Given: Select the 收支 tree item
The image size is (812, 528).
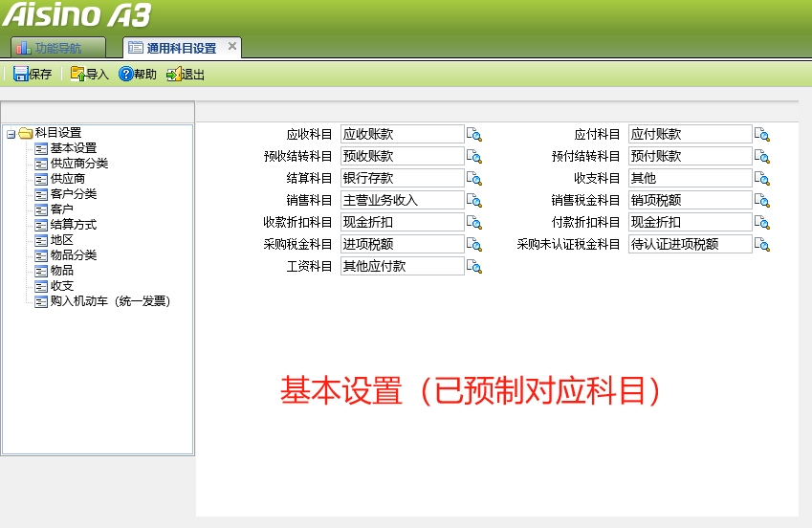Looking at the screenshot, I should pyautogui.click(x=61, y=285).
